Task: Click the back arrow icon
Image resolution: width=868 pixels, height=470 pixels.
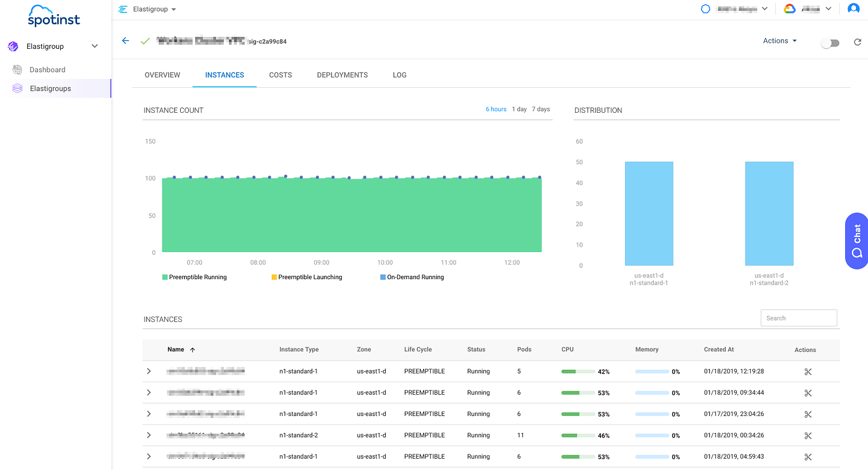Action: click(x=125, y=41)
